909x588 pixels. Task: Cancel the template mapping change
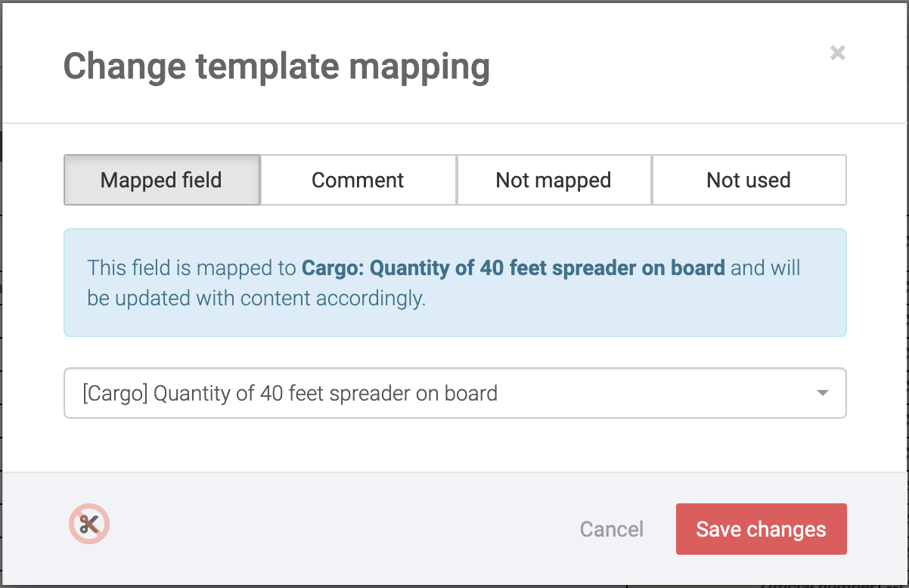(x=611, y=529)
